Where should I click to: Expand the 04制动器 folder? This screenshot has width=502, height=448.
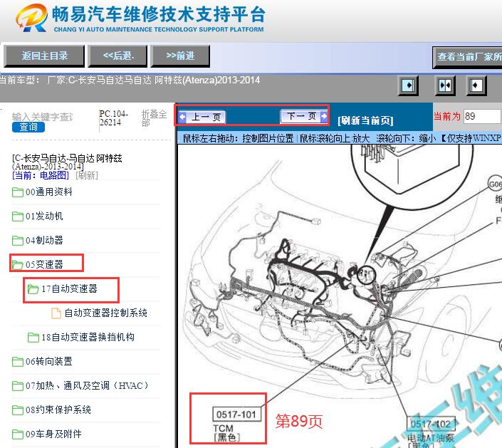tap(44, 240)
